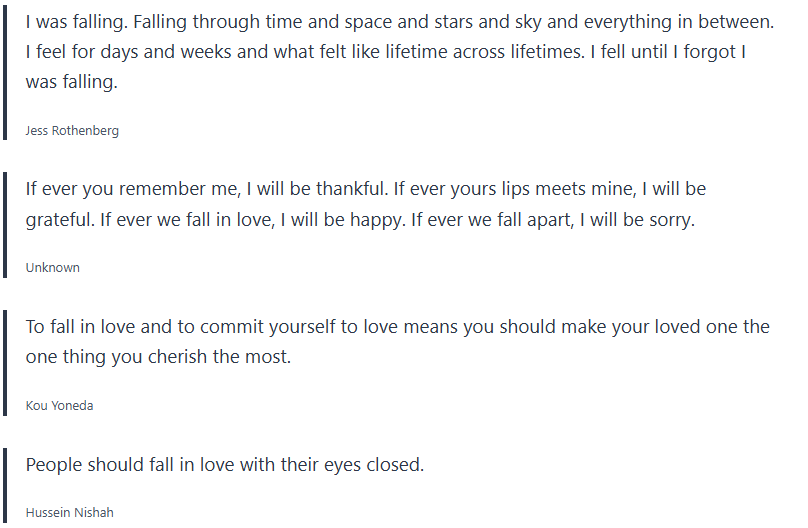Click the word "grateful" in the second quote
The width and height of the screenshot is (808, 528).
pos(58,219)
